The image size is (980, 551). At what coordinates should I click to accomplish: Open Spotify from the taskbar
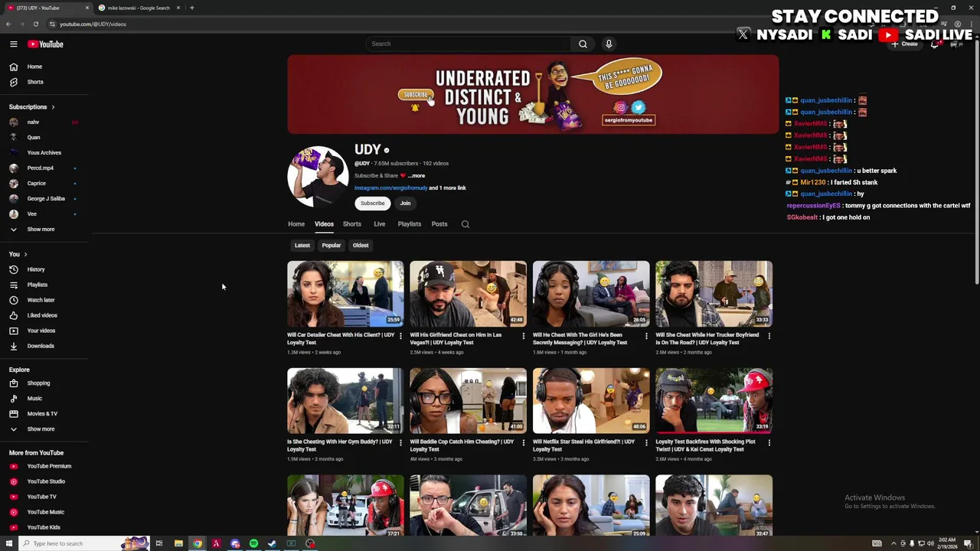coord(253,543)
